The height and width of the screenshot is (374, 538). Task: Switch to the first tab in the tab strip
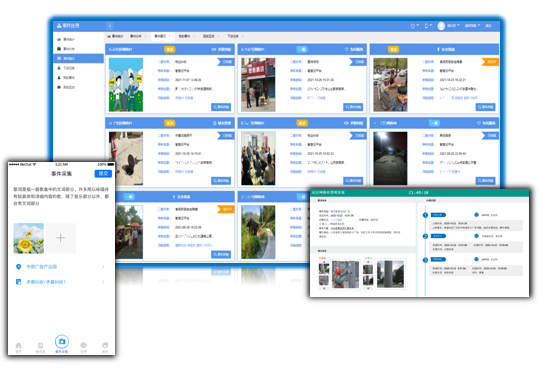(115, 36)
